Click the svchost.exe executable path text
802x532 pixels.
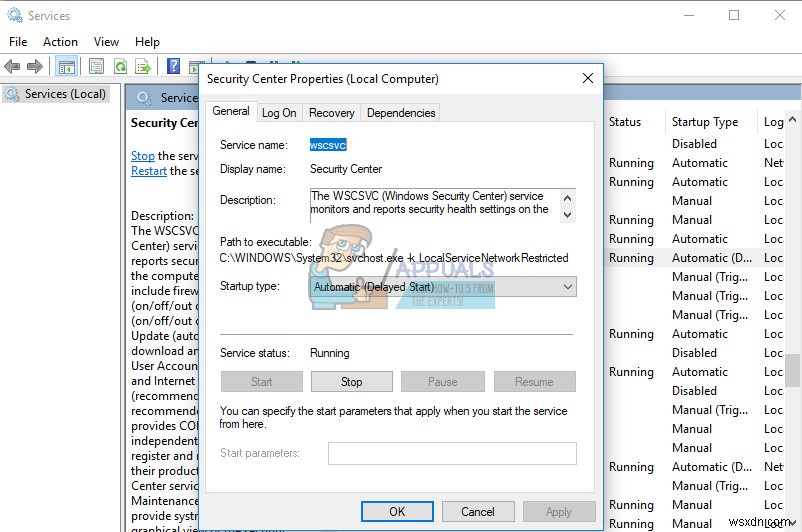pos(394,258)
